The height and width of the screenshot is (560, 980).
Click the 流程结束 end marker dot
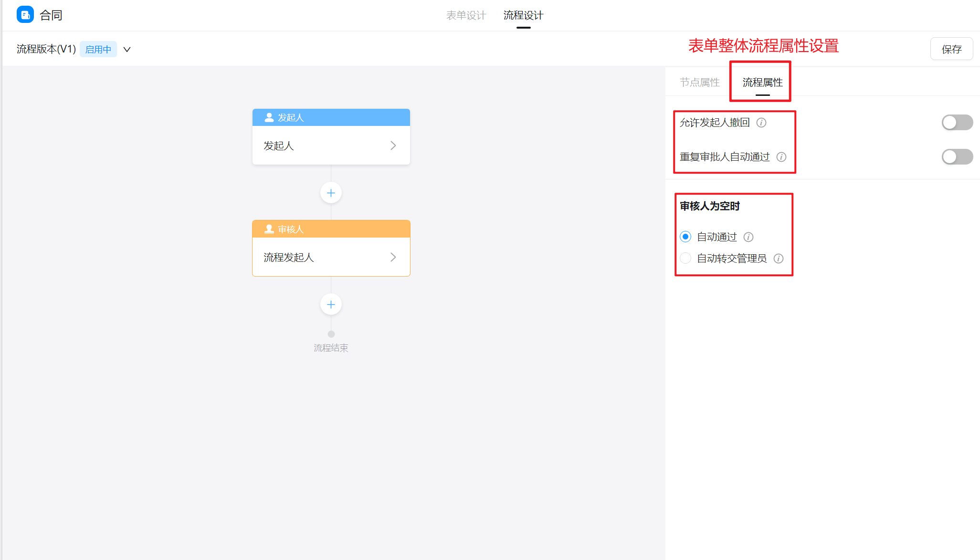(x=331, y=334)
